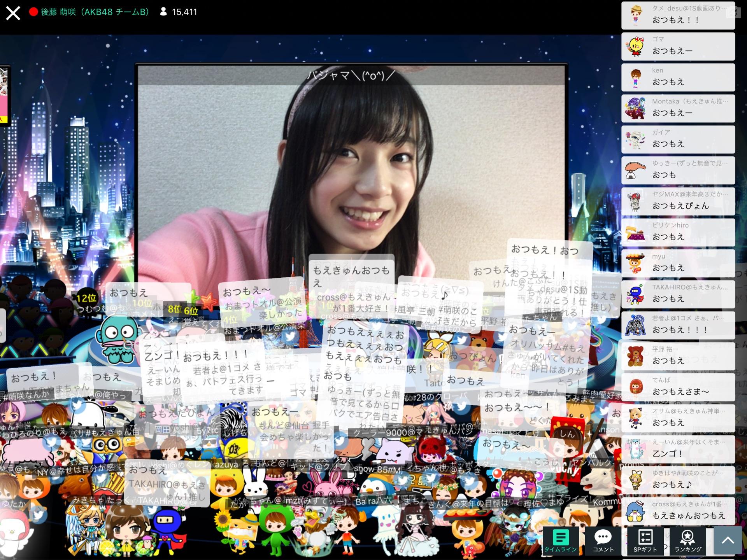Tap myu's avatar in the timeline
The width and height of the screenshot is (747, 560).
coord(635,263)
